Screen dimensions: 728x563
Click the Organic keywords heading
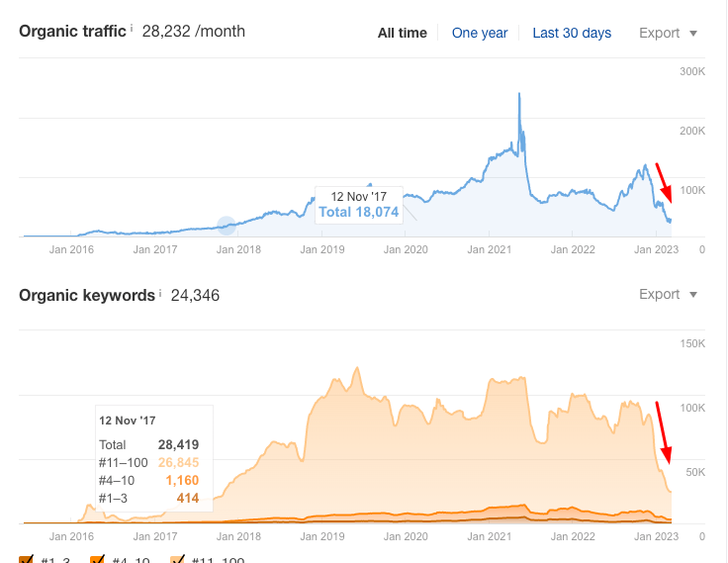tap(87, 296)
